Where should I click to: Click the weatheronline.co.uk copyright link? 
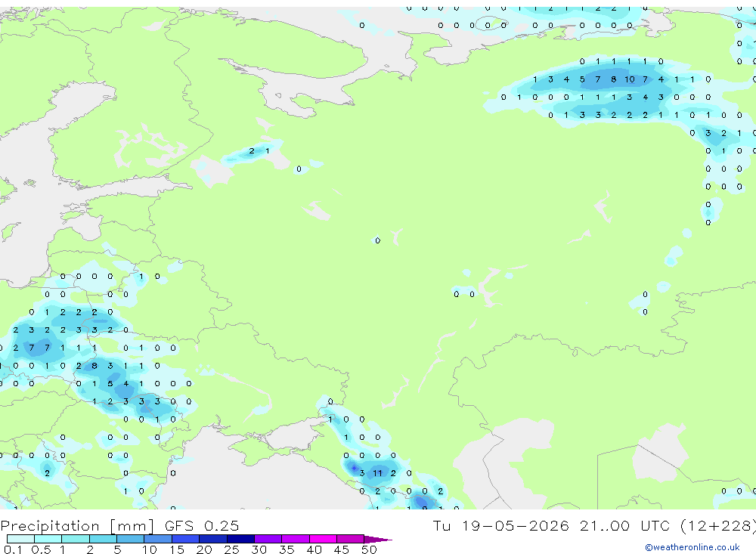pyautogui.click(x=692, y=547)
